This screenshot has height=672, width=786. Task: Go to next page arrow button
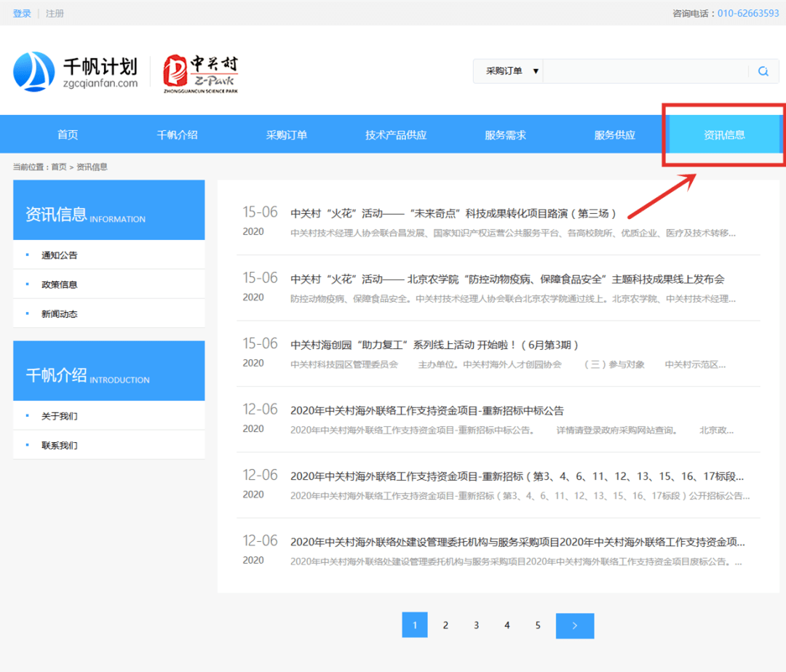click(x=574, y=625)
